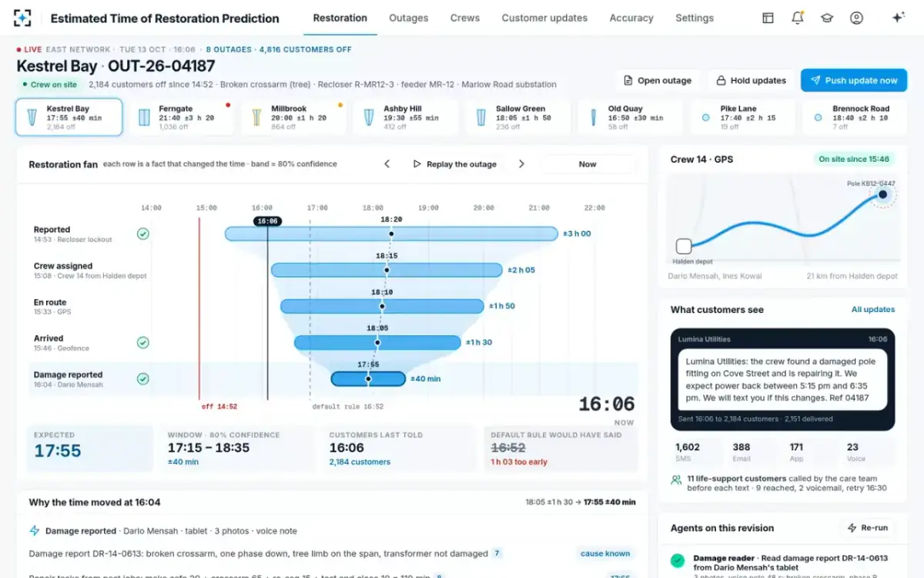Switch to the Outages tab

coord(408,18)
